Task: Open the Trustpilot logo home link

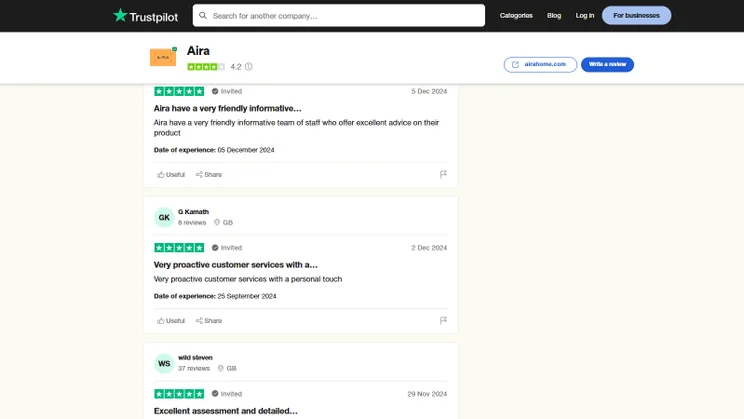Action: pyautogui.click(x=146, y=16)
